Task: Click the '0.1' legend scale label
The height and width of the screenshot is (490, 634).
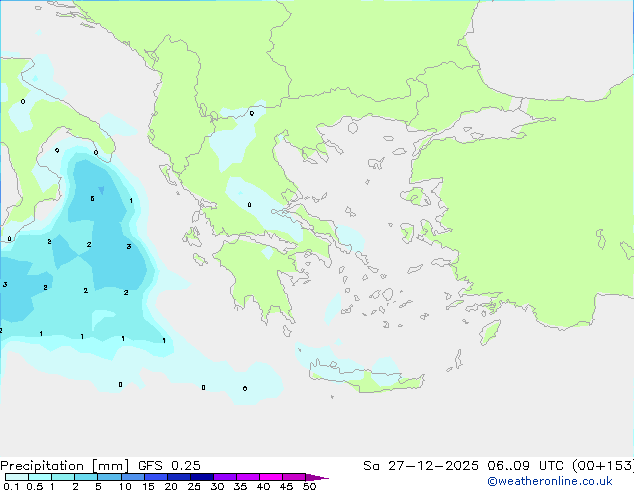Action: 11,486
